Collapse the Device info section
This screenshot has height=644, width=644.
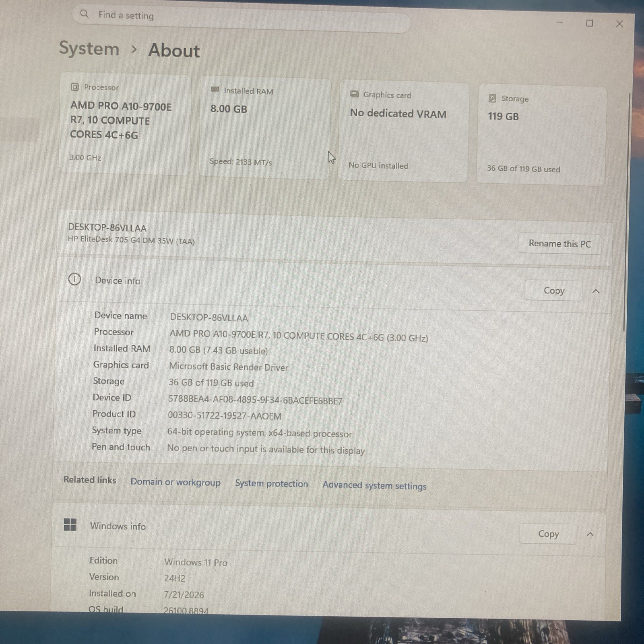[x=596, y=291]
